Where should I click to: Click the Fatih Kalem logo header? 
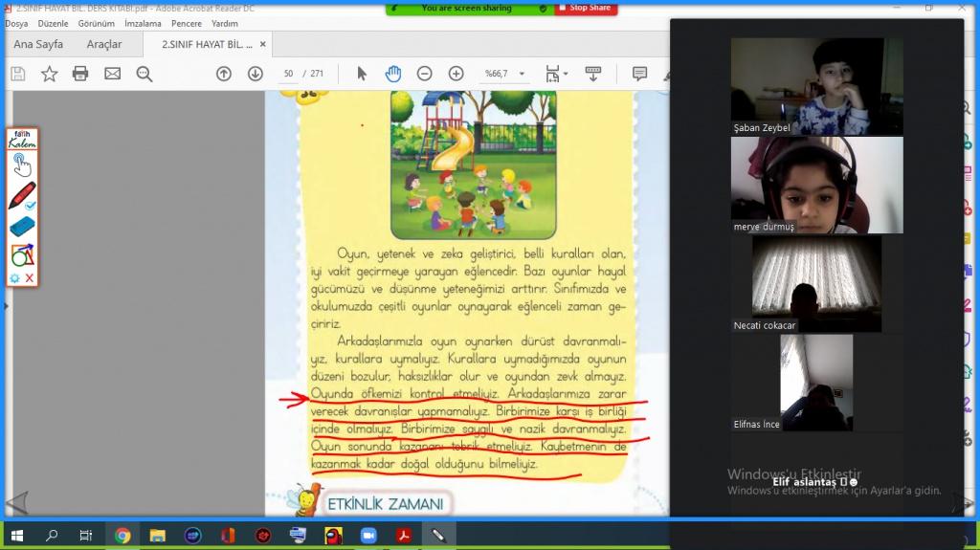point(23,140)
